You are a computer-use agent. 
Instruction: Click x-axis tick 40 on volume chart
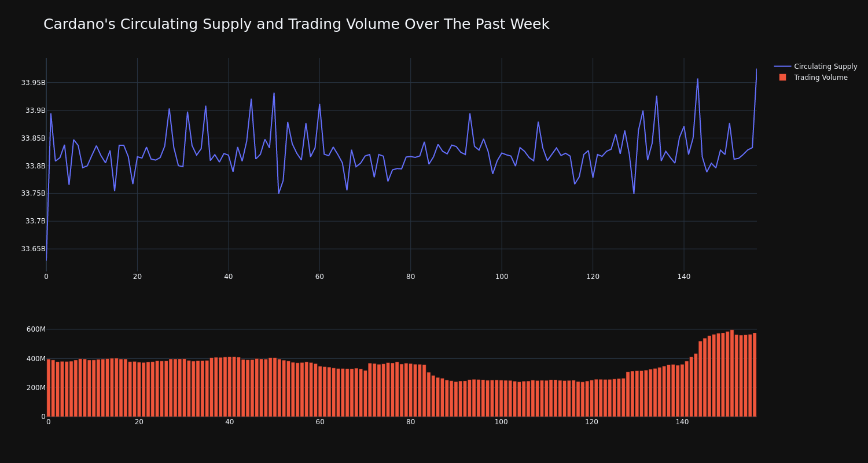[230, 422]
